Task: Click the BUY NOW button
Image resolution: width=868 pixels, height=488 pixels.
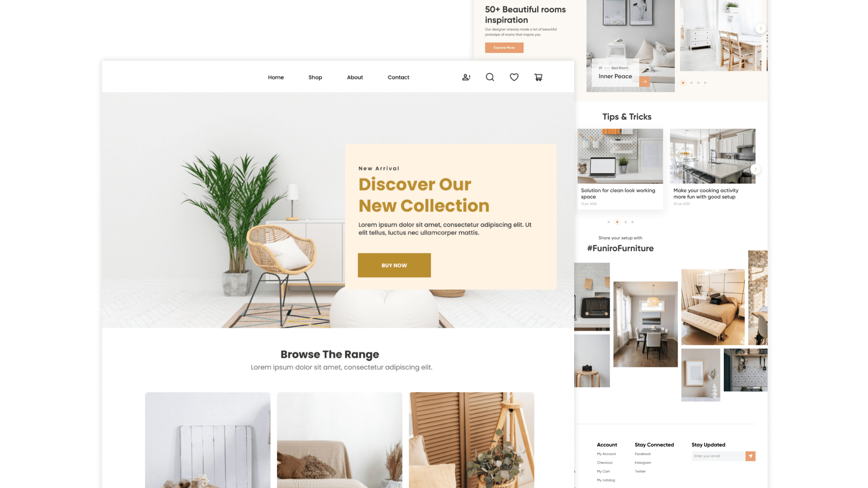Action: (x=394, y=265)
